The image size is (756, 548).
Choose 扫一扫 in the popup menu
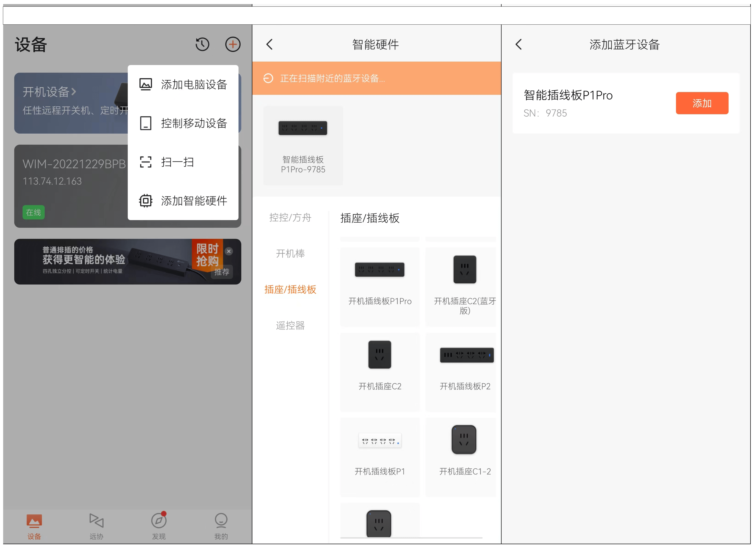tap(183, 162)
